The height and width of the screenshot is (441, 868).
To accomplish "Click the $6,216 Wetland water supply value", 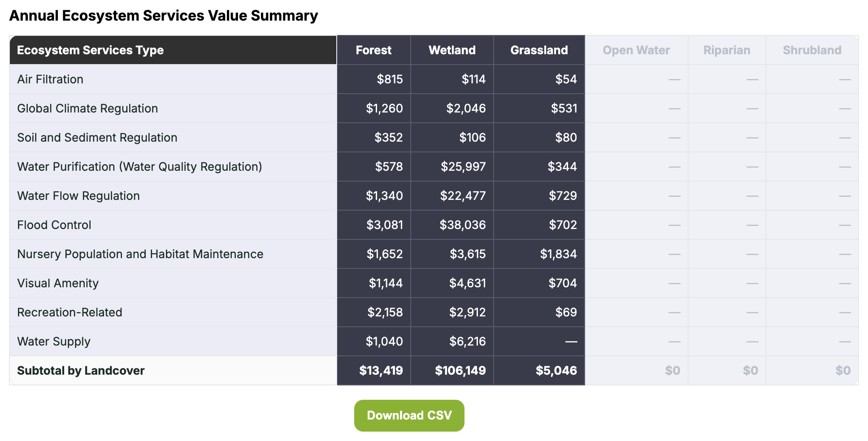I will [468, 342].
